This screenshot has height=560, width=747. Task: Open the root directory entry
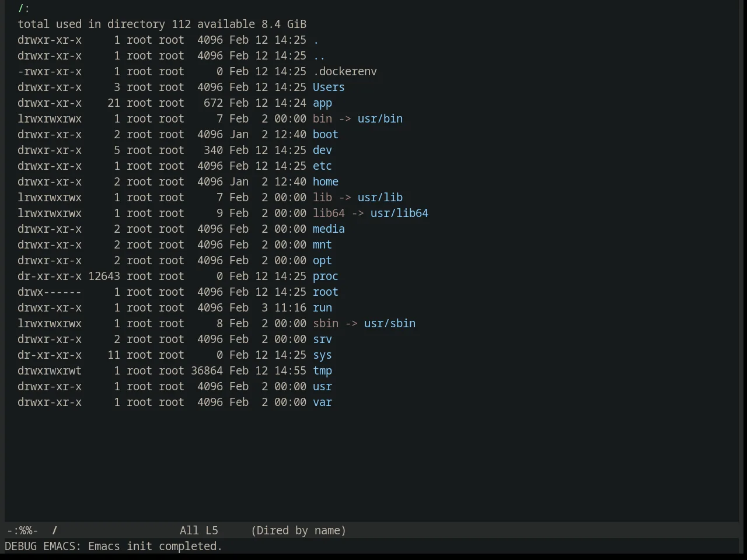(326, 292)
